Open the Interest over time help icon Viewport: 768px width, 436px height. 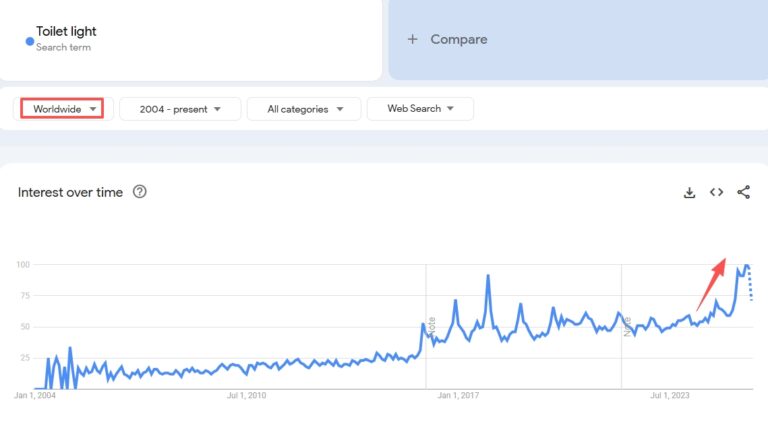[x=140, y=192]
